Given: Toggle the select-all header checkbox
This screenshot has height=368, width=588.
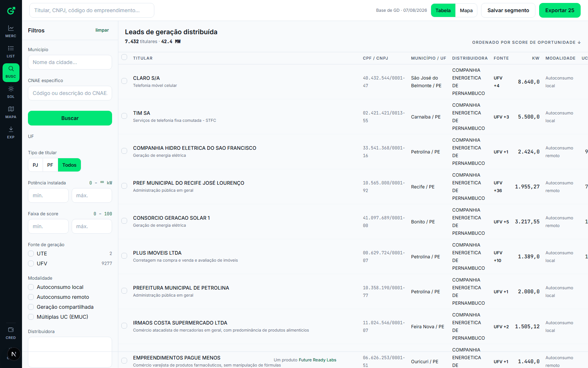Looking at the screenshot, I should [124, 57].
